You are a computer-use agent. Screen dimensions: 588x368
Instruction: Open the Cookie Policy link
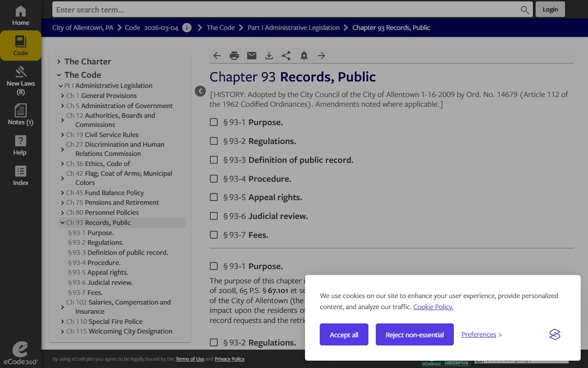click(x=433, y=307)
